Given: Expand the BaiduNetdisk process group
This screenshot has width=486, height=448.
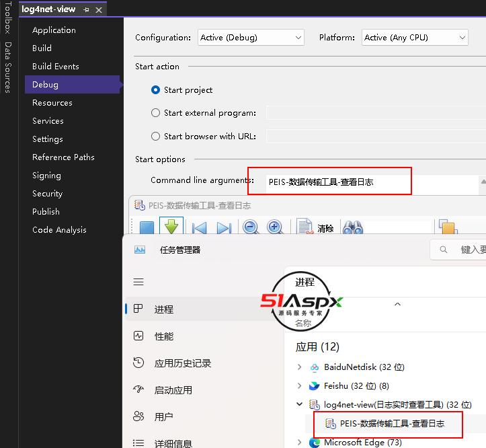Looking at the screenshot, I should (x=299, y=367).
